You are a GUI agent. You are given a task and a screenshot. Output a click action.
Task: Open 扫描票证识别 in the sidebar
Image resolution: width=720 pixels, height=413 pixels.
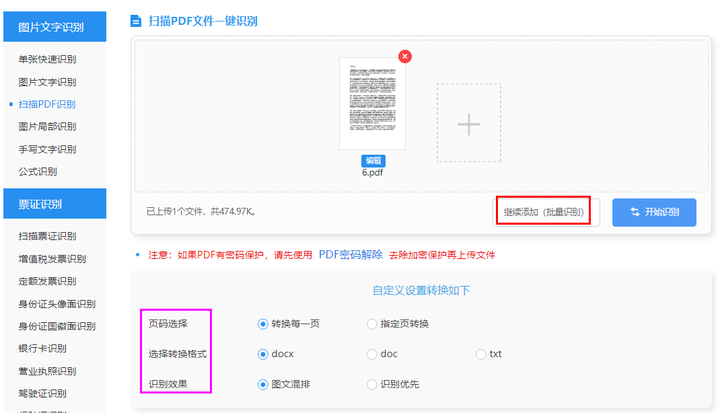47,236
